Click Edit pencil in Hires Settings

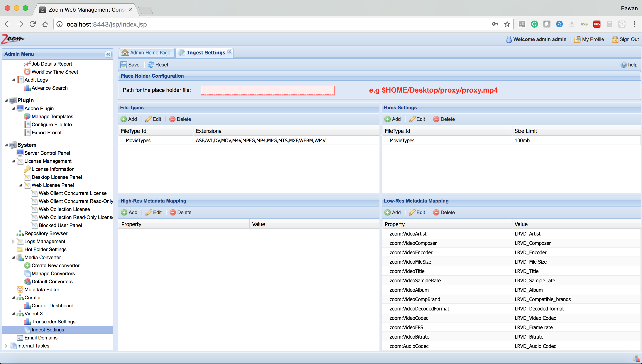[x=412, y=119]
